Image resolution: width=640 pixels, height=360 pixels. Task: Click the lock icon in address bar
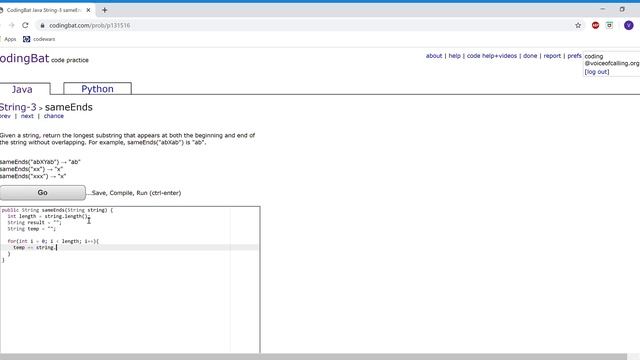[x=42, y=25]
